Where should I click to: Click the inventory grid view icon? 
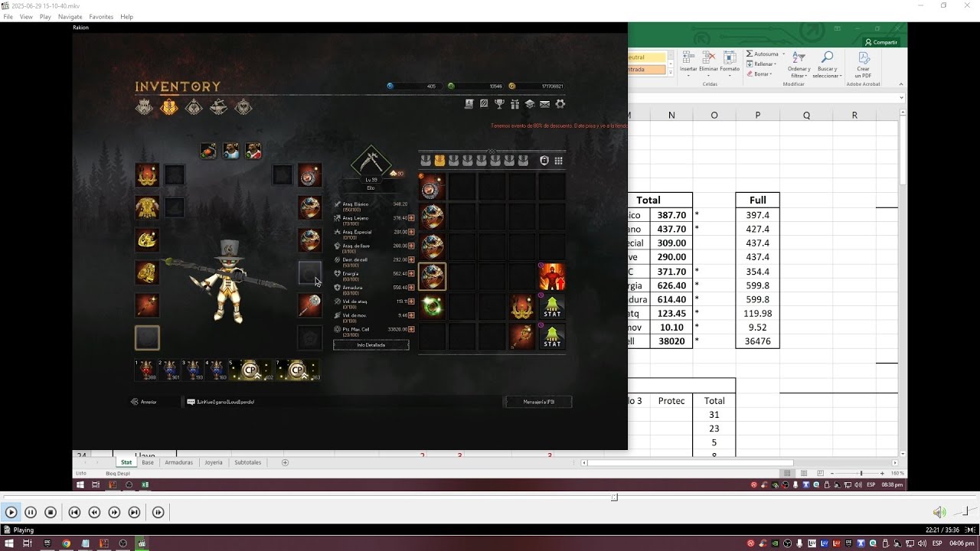click(x=558, y=161)
